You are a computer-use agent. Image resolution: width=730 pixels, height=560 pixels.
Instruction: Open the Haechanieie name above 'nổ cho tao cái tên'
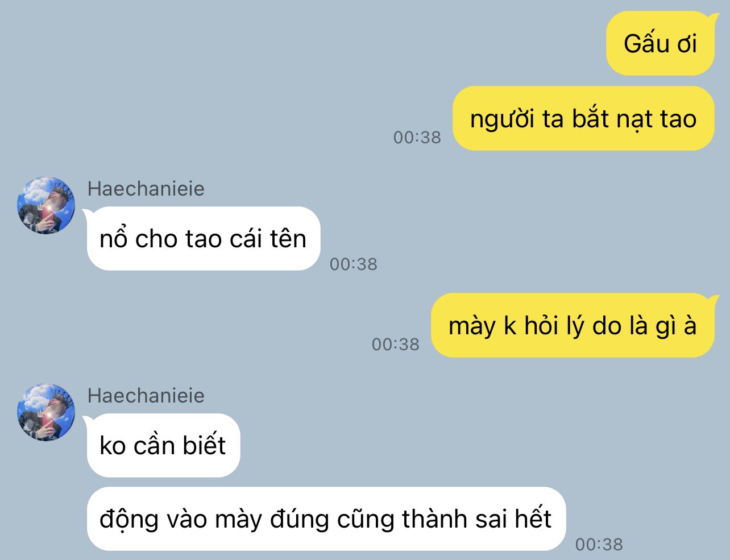[x=146, y=189]
